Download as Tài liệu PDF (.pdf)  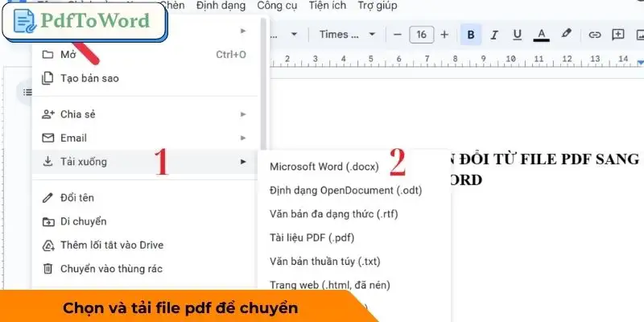tap(353, 237)
